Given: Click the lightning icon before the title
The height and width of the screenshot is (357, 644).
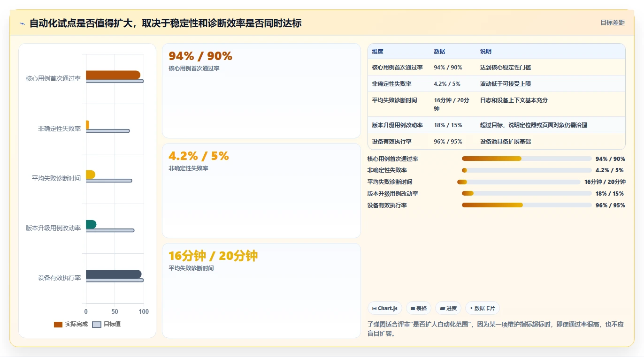Looking at the screenshot, I should [22, 23].
